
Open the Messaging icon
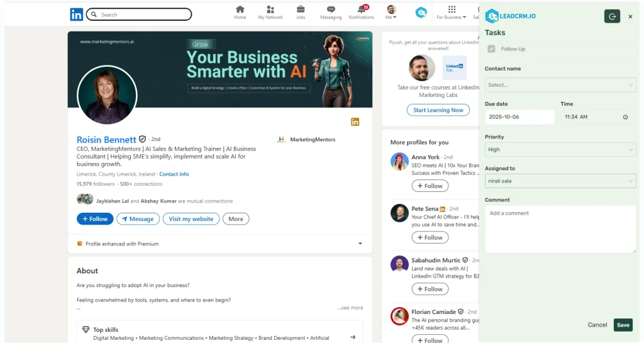click(331, 10)
